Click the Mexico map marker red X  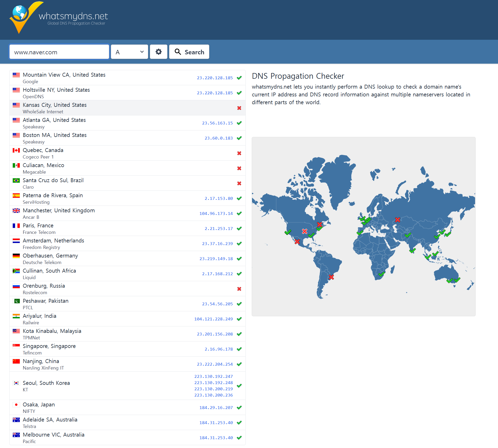coord(297,241)
